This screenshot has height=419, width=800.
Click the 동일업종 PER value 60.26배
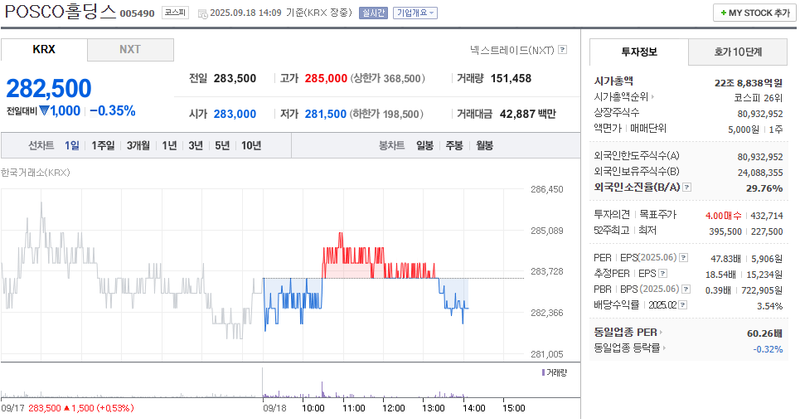765,333
